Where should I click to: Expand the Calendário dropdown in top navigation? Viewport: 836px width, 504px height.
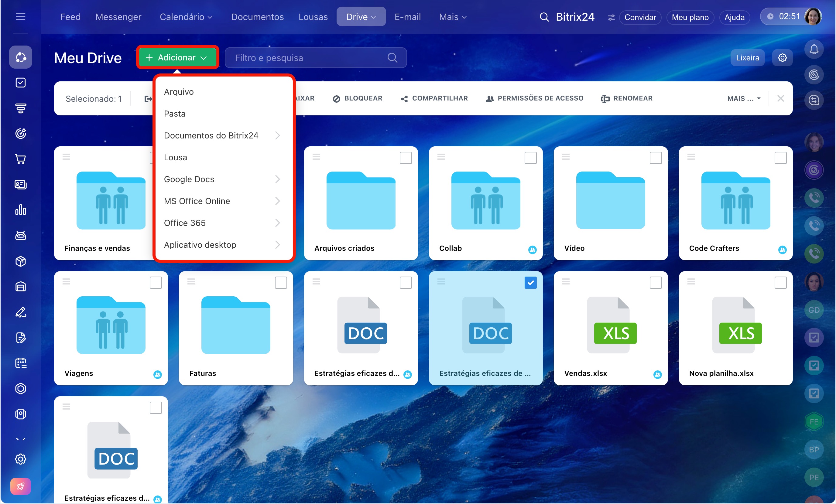tap(186, 17)
